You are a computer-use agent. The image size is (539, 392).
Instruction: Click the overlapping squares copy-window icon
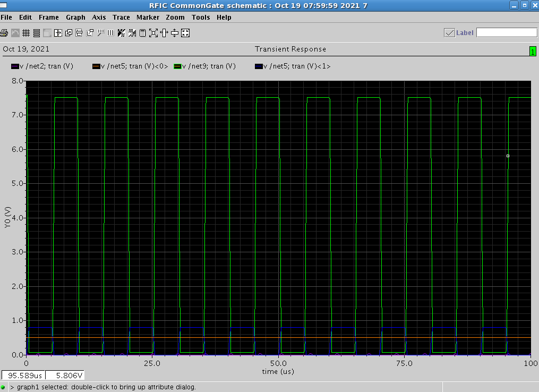pyautogui.click(x=69, y=33)
